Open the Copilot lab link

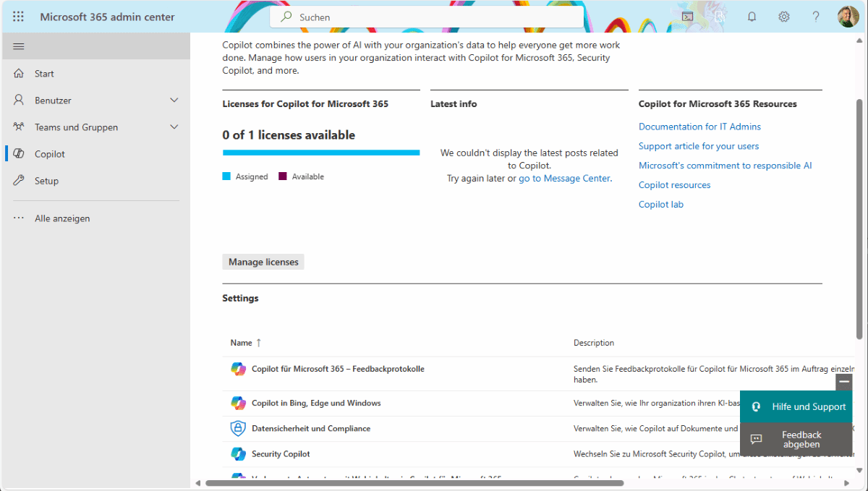coord(660,204)
